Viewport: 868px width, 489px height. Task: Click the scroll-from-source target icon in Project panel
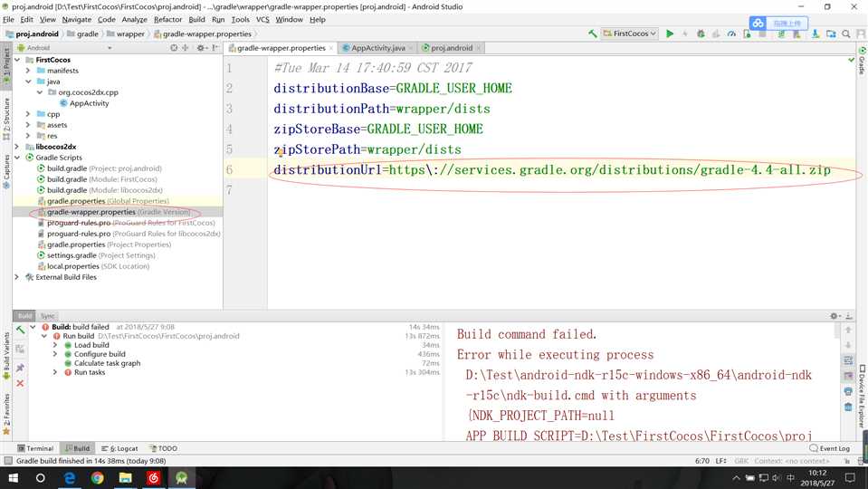[174, 48]
